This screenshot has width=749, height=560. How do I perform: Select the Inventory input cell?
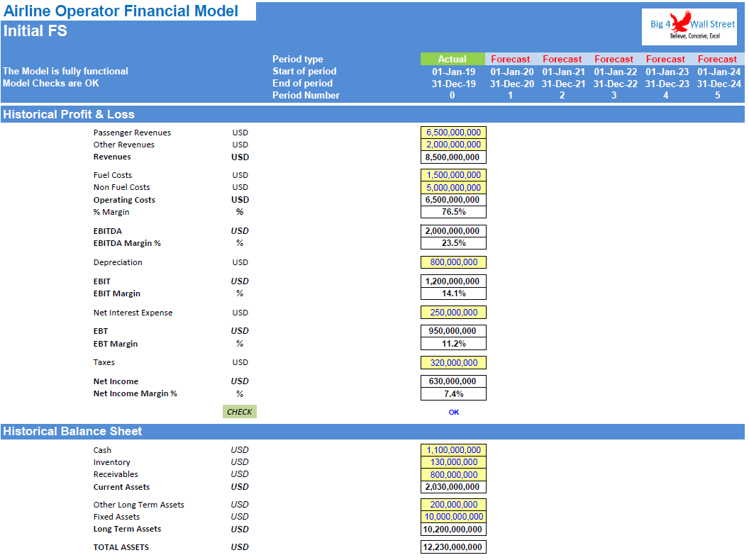pos(453,461)
